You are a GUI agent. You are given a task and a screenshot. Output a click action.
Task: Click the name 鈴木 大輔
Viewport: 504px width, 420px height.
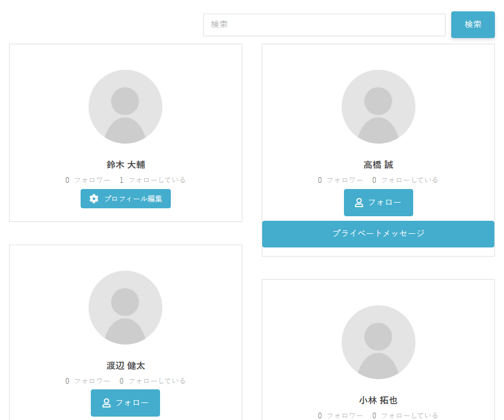(x=125, y=165)
